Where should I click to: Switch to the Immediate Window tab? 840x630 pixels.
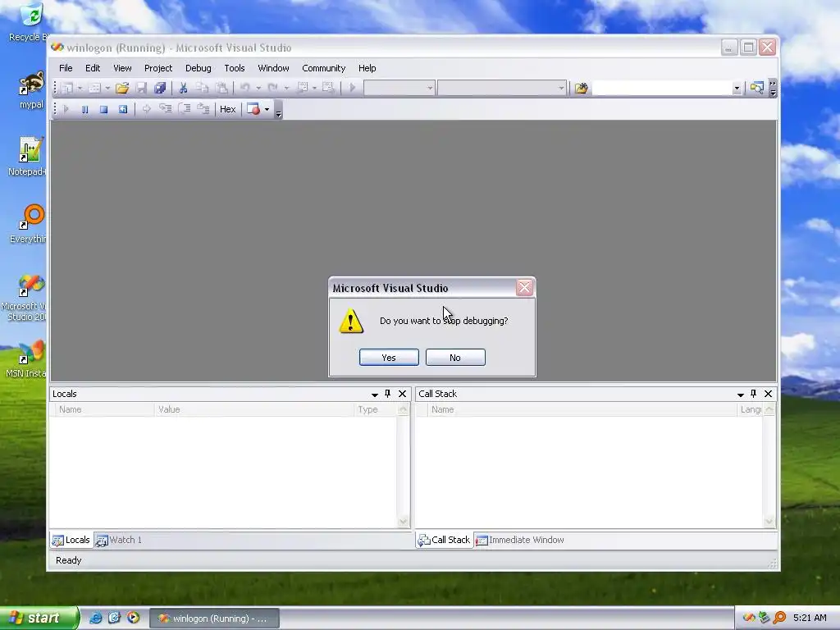[x=519, y=540]
